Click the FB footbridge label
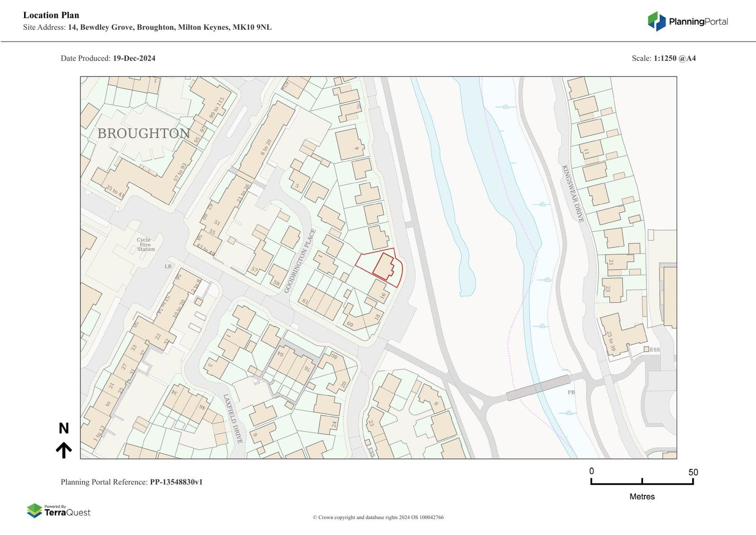This screenshot has height=535, width=756. [x=571, y=393]
